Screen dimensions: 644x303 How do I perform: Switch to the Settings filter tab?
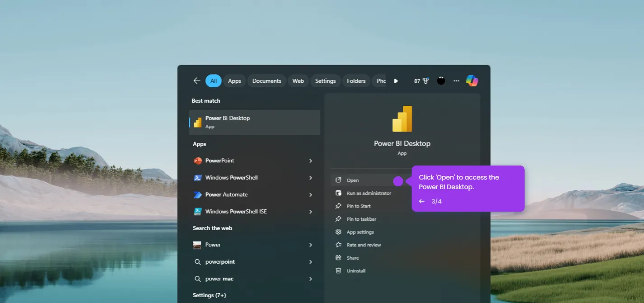[325, 81]
